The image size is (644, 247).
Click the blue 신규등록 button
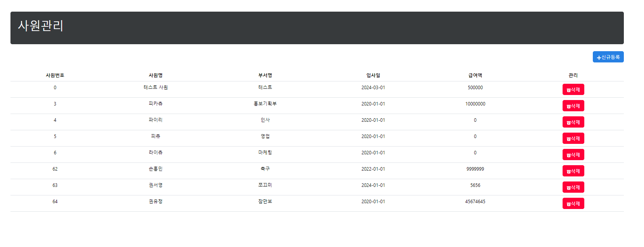pos(608,57)
